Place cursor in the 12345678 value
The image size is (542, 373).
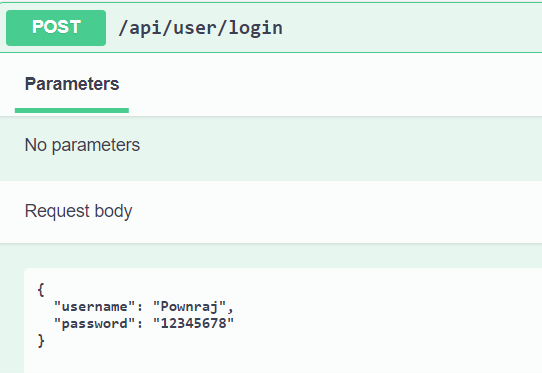point(193,323)
